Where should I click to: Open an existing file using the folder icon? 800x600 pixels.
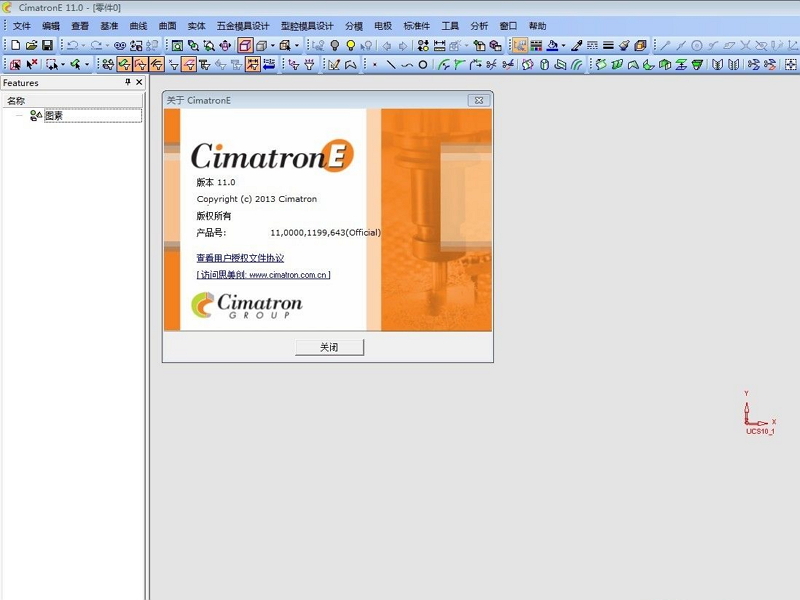click(31, 44)
